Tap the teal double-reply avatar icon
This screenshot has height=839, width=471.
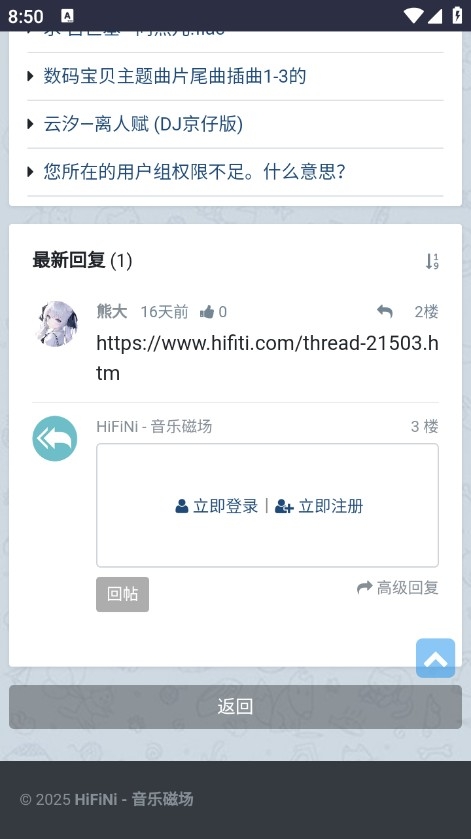pos(55,438)
